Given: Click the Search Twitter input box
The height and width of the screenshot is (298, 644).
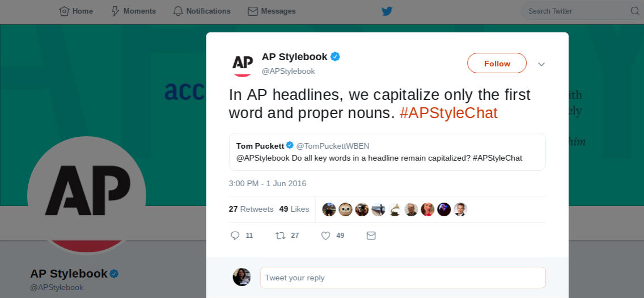Looking at the screenshot, I should [577, 11].
